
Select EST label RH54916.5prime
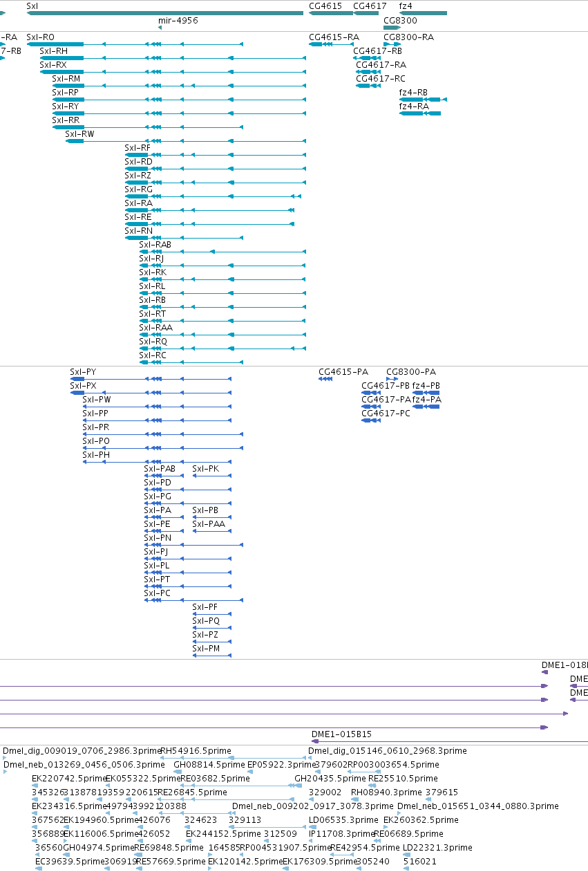(x=196, y=751)
